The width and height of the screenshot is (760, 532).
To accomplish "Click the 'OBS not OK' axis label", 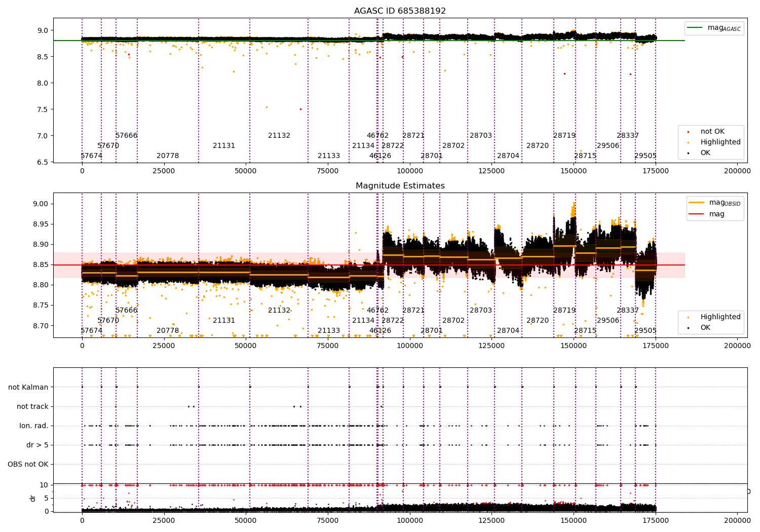I will click(28, 465).
